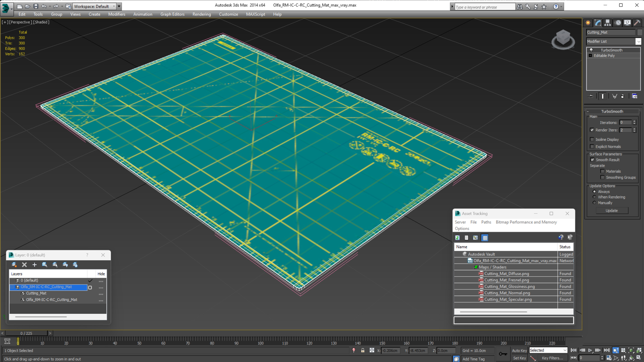Screen dimensions: 644x362
Task: Click the binoculars search icon
Action: 520,7
